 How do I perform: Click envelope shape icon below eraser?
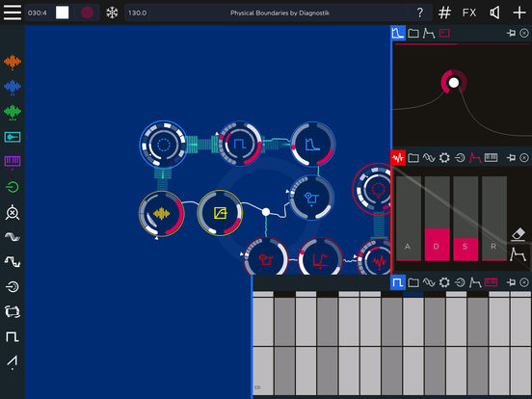tap(518, 253)
